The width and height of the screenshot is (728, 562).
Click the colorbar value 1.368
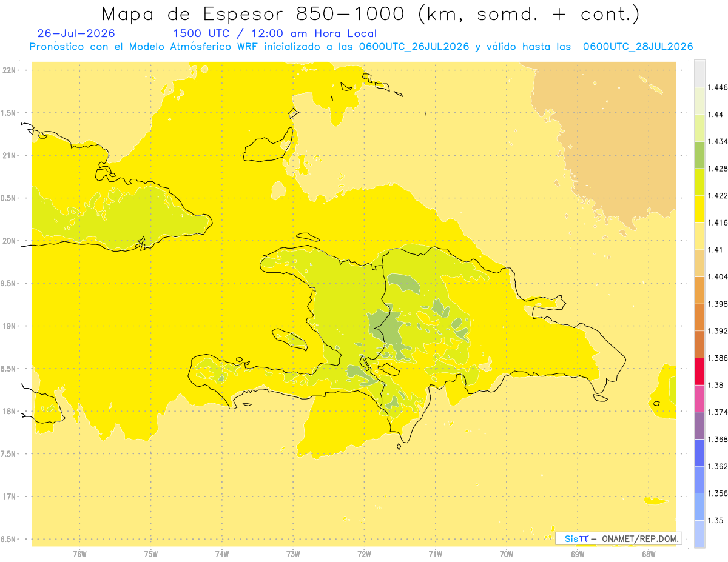click(x=718, y=439)
